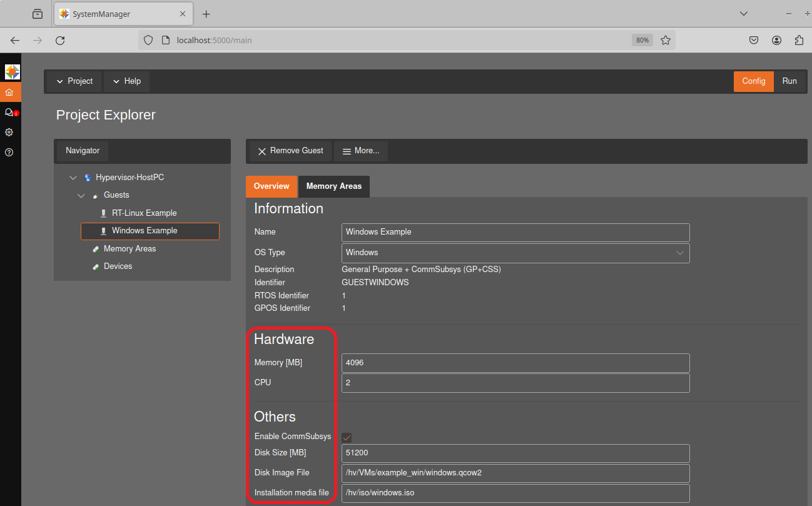Screen dimensions: 812x506
Task: Click the Memory [MB] input field
Action: (515, 363)
